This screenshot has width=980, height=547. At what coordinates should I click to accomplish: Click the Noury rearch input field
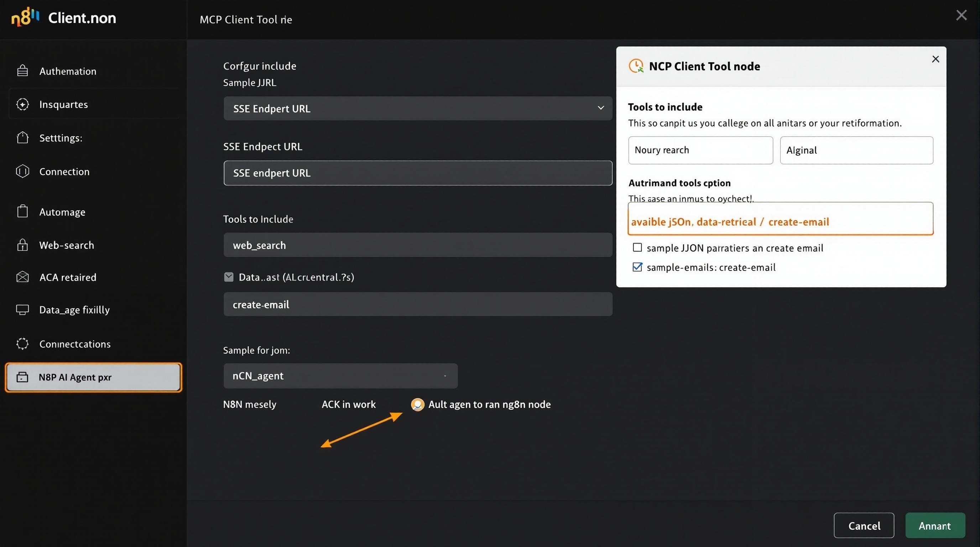tap(700, 150)
